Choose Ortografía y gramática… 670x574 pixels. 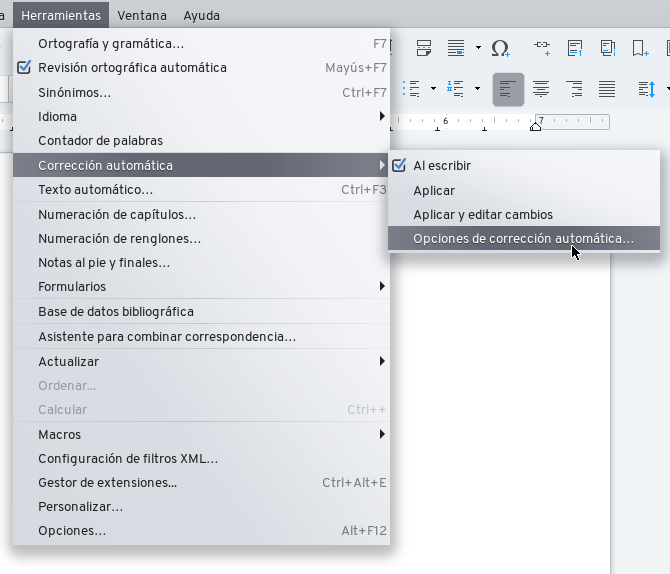201,44
